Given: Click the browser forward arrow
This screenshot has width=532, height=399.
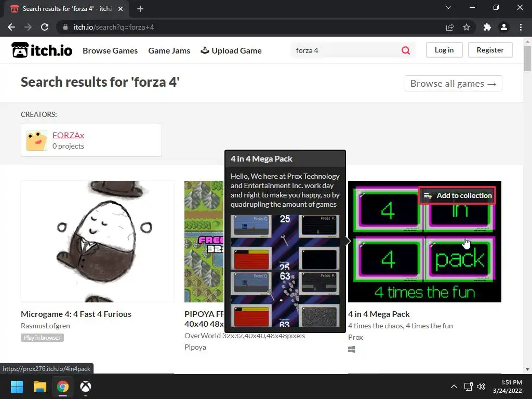Looking at the screenshot, I should pyautogui.click(x=28, y=27).
